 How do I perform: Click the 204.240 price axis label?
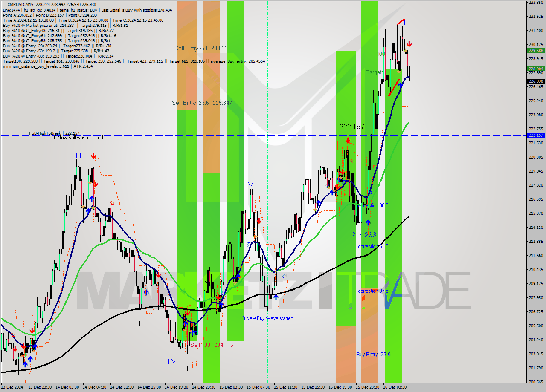coord(536,340)
